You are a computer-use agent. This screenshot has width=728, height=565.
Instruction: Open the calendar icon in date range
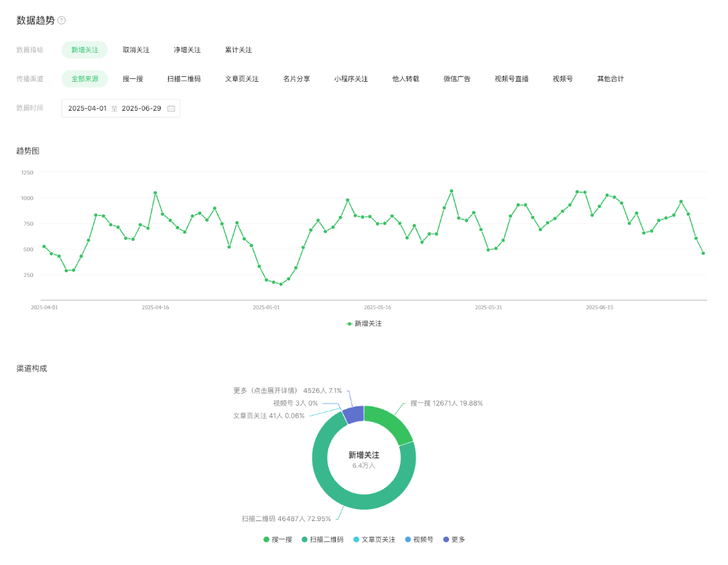(x=171, y=109)
